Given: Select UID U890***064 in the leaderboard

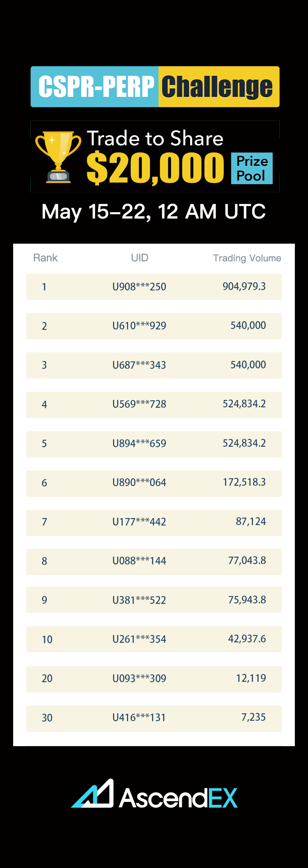Looking at the screenshot, I should click(x=139, y=483).
